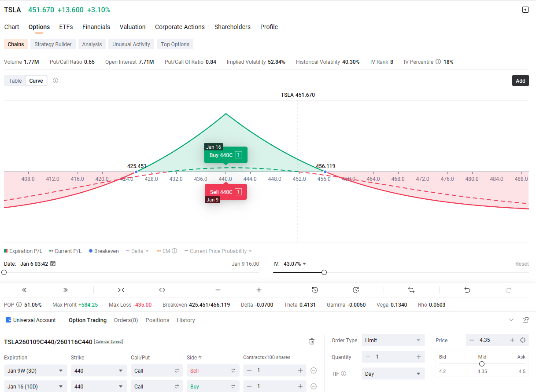Click the info icon beside Table/Curve toggle

[55, 81]
